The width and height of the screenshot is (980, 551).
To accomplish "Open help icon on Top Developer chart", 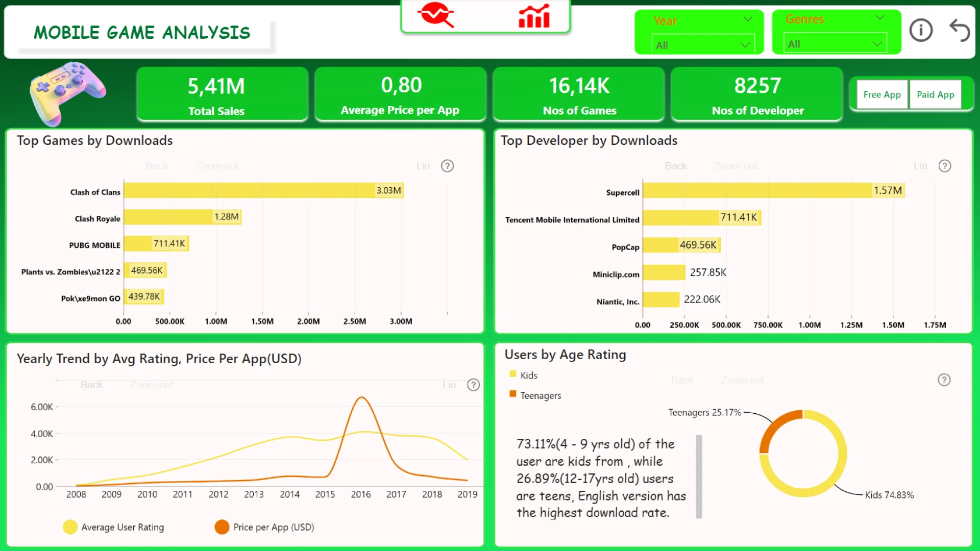I will tap(945, 166).
